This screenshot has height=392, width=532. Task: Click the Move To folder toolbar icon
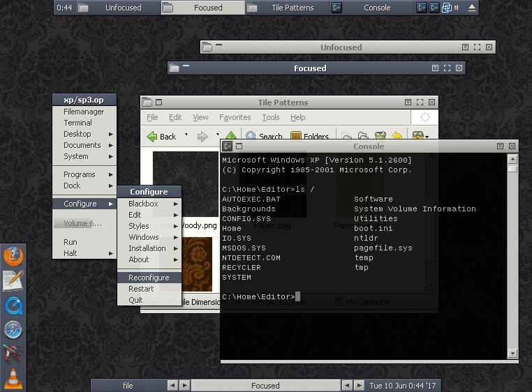tap(346, 135)
